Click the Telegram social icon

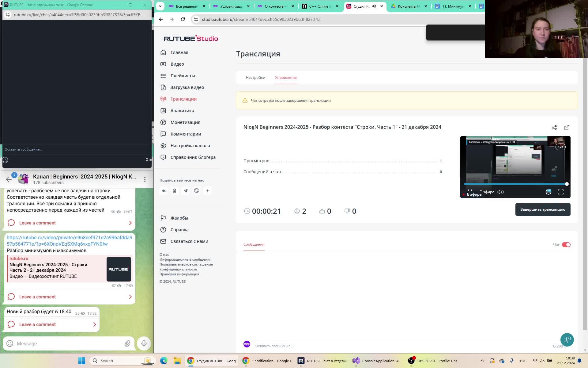pyautogui.click(x=186, y=191)
